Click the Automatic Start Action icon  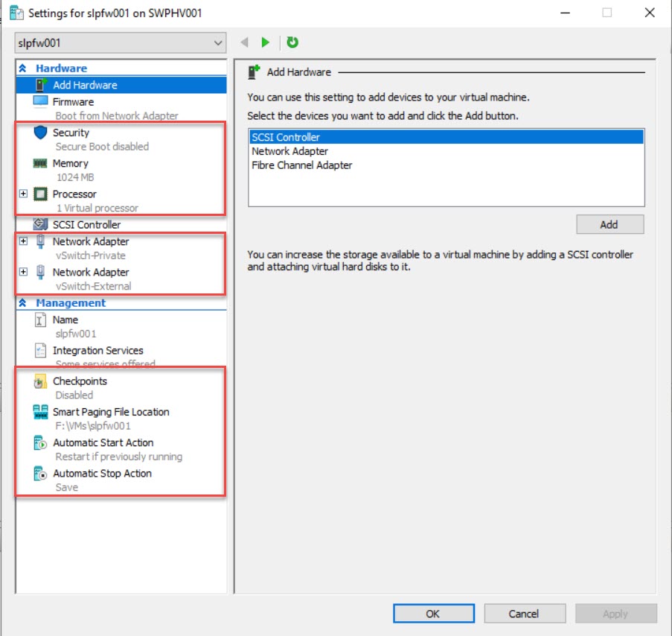tap(40, 443)
